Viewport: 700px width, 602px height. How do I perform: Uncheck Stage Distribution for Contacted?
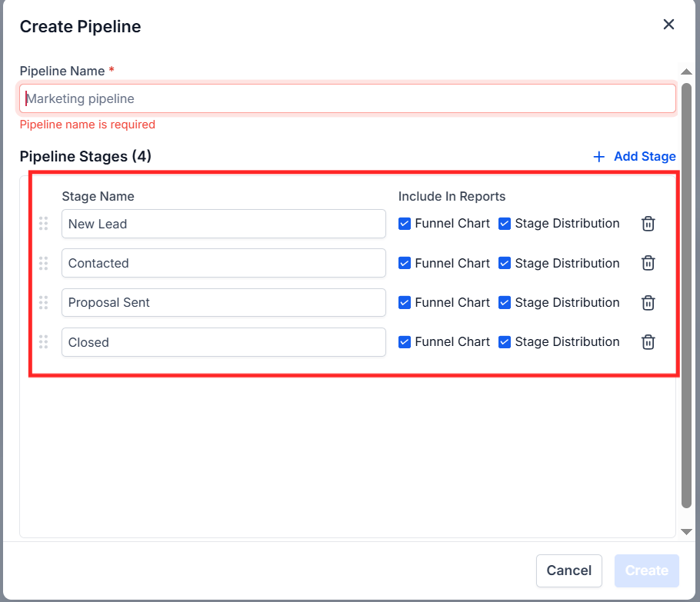(505, 263)
